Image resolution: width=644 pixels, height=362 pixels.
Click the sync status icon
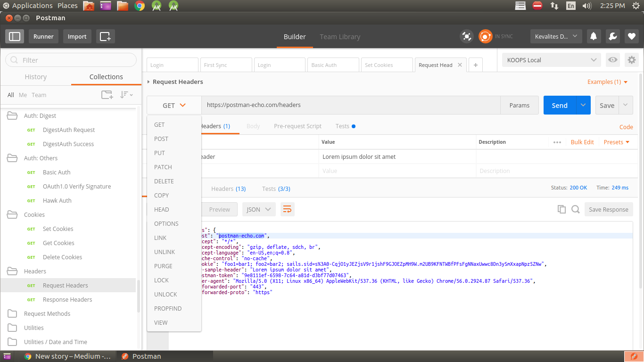(485, 36)
